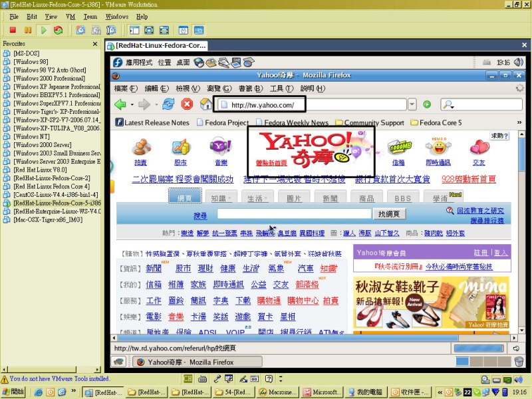Click the Firefox address bar URL field
The width and height of the screenshot is (532, 399).
[311, 105]
